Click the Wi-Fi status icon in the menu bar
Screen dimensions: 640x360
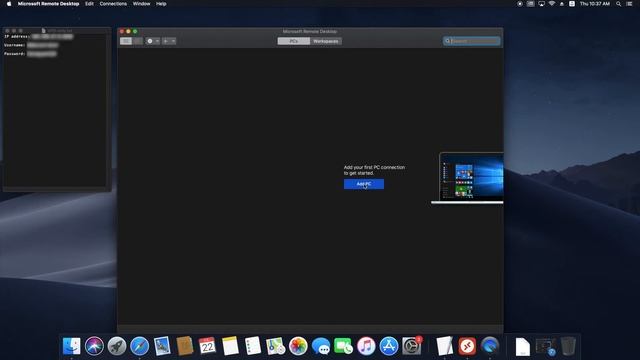point(551,4)
